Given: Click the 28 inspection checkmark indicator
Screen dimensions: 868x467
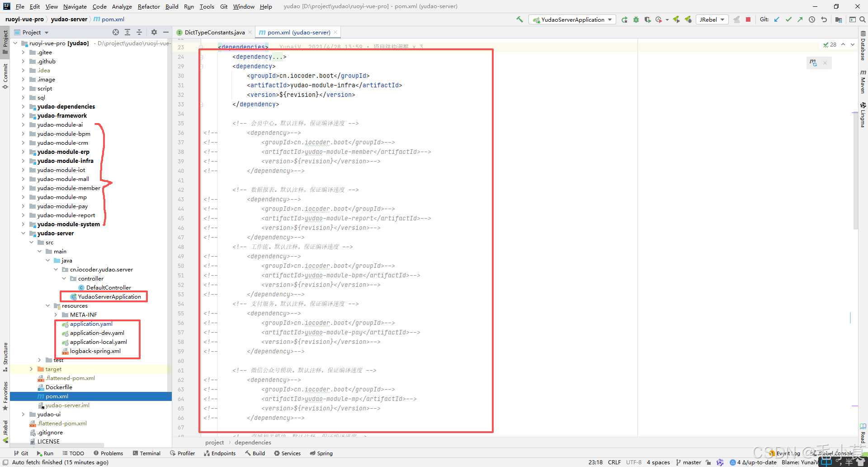Looking at the screenshot, I should pos(830,44).
